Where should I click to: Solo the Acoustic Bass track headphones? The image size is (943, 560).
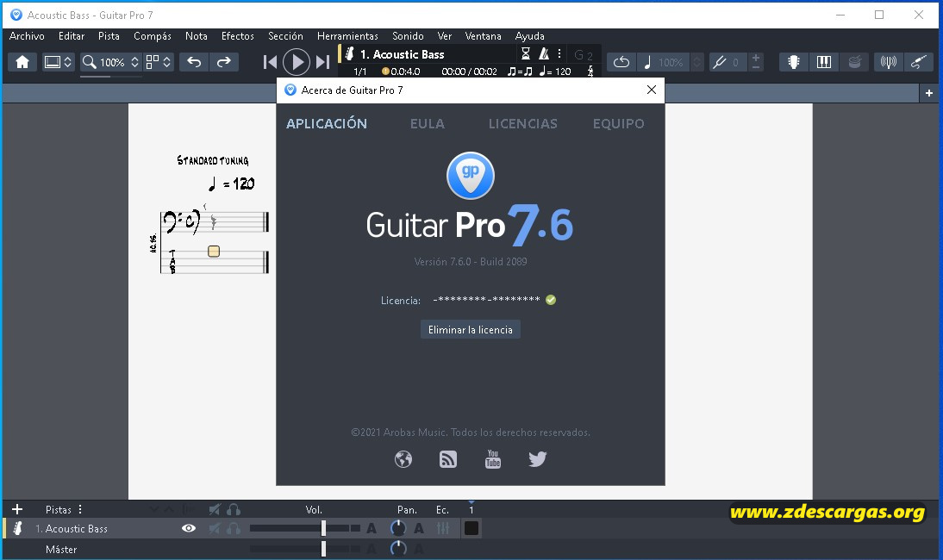(234, 529)
